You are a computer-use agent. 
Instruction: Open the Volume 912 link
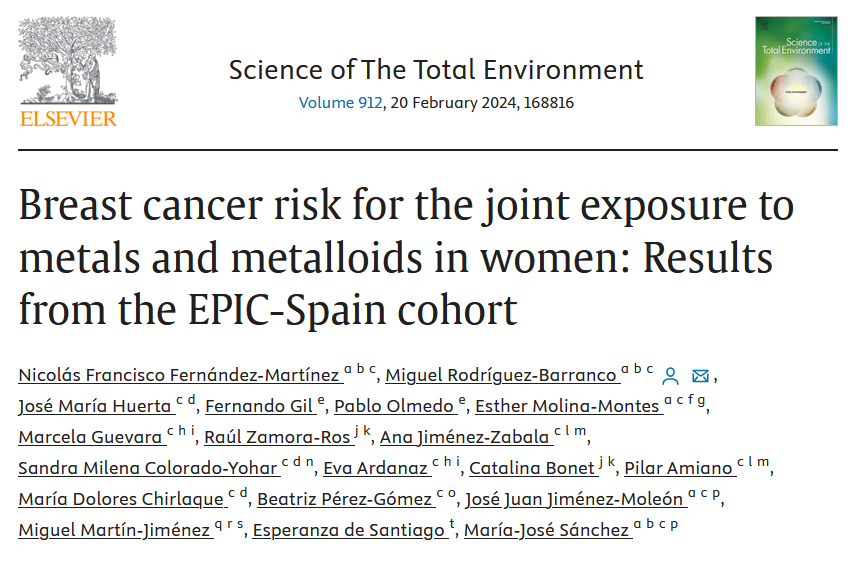coord(340,103)
